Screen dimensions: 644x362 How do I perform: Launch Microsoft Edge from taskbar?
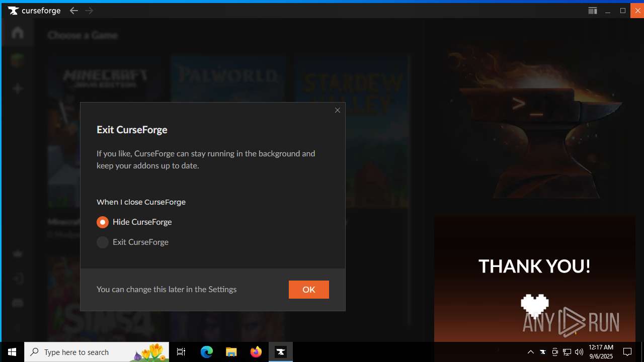pos(207,352)
